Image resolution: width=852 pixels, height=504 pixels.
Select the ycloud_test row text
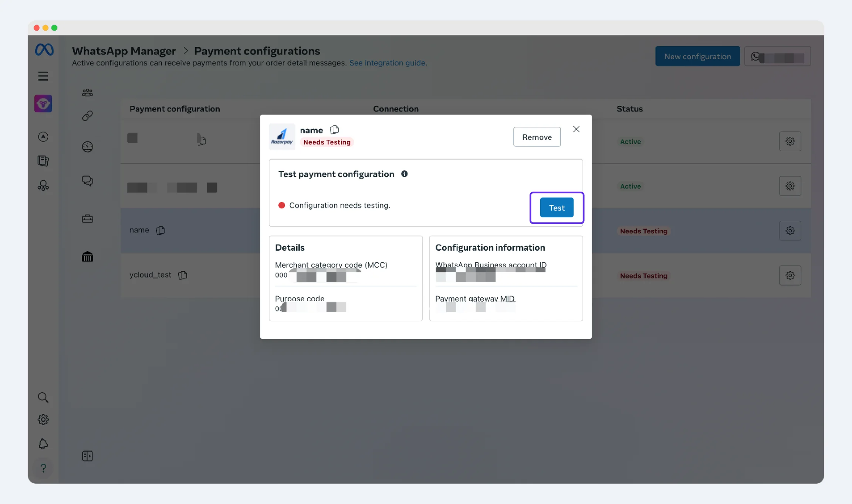[x=150, y=275]
